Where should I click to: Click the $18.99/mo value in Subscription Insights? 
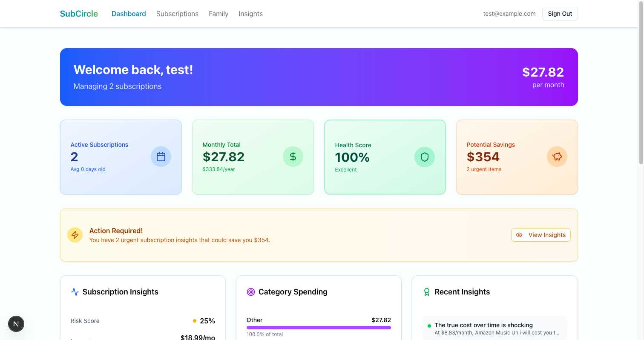[x=198, y=337]
